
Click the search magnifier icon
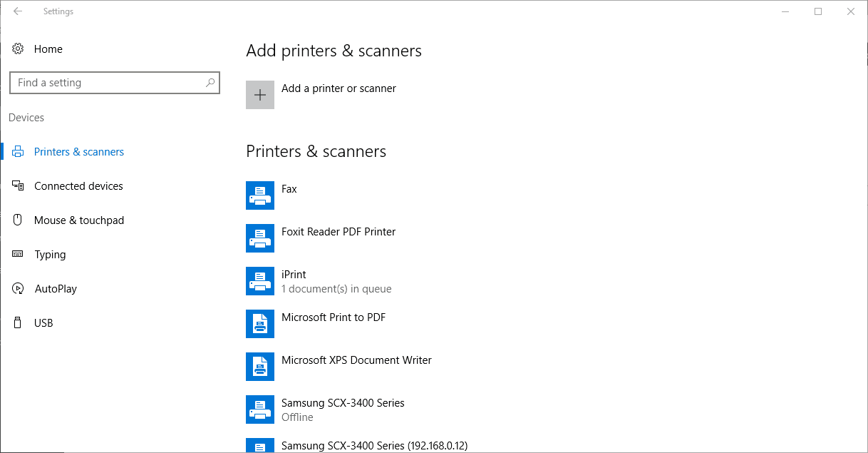tap(210, 83)
